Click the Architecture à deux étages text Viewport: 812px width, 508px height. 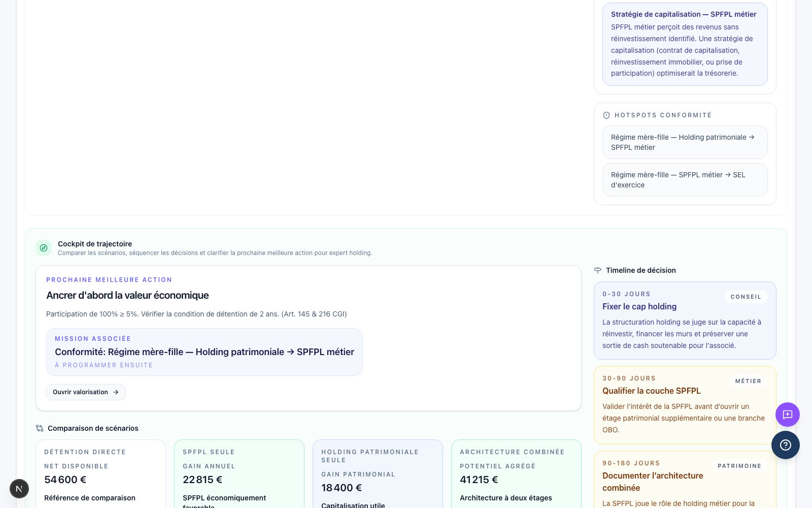pyautogui.click(x=506, y=498)
